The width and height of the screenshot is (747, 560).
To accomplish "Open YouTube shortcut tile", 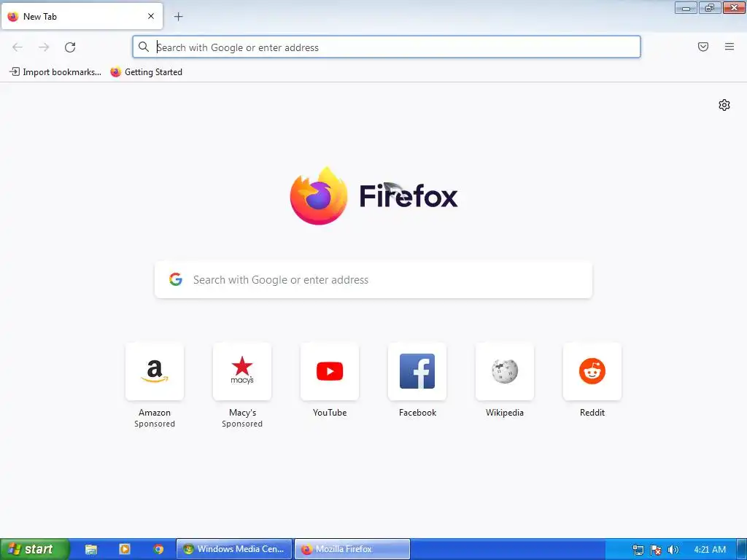I will [x=330, y=371].
